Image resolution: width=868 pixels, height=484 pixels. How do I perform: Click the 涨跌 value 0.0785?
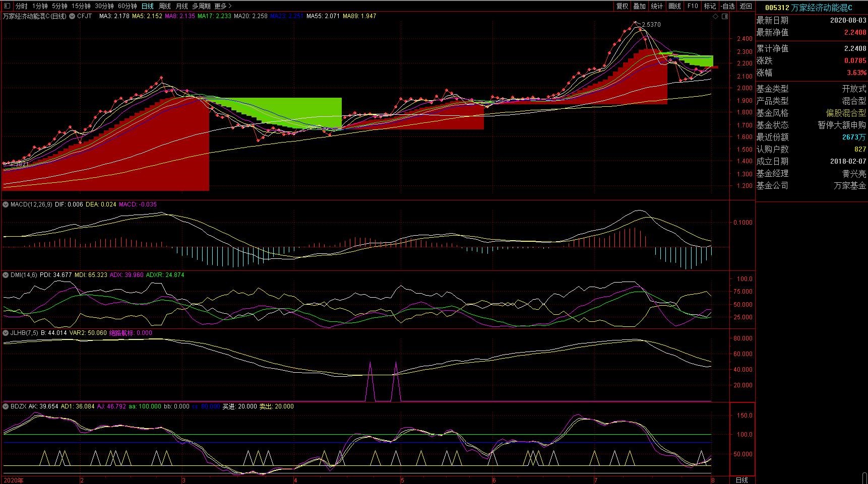click(x=855, y=60)
